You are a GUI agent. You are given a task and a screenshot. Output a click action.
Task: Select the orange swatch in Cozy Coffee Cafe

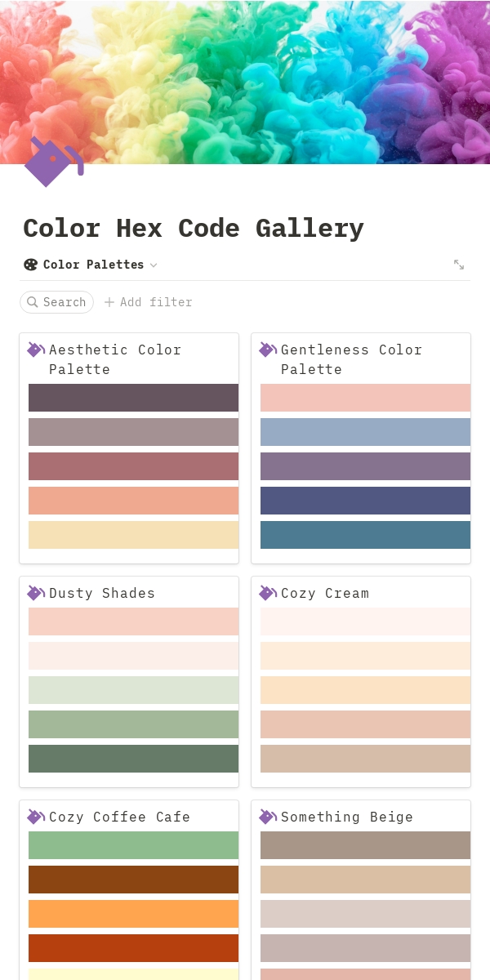pos(133,914)
